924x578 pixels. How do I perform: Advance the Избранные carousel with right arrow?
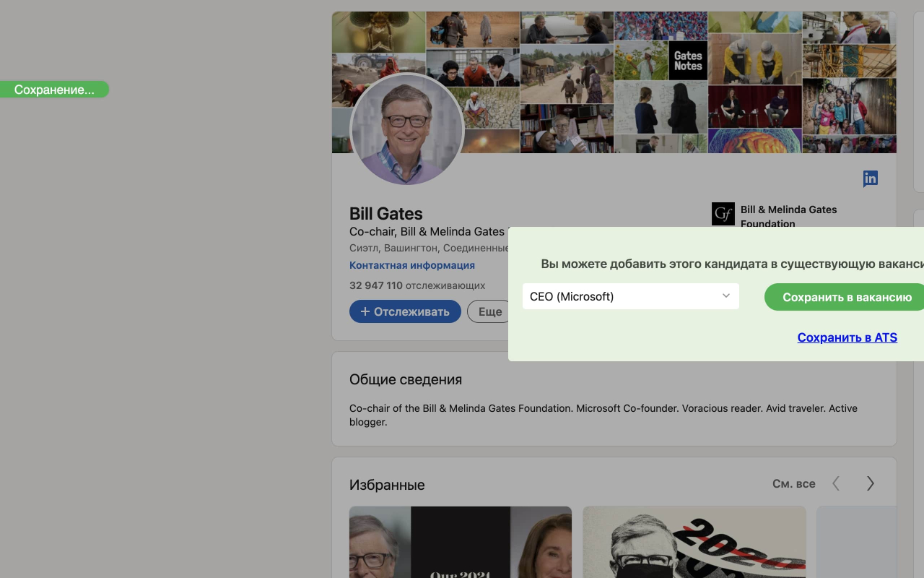point(870,483)
